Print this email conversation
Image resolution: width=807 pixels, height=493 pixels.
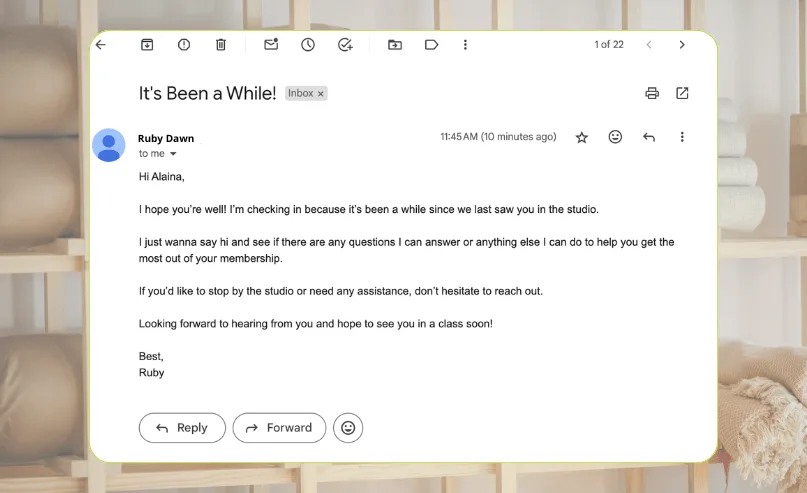point(652,93)
